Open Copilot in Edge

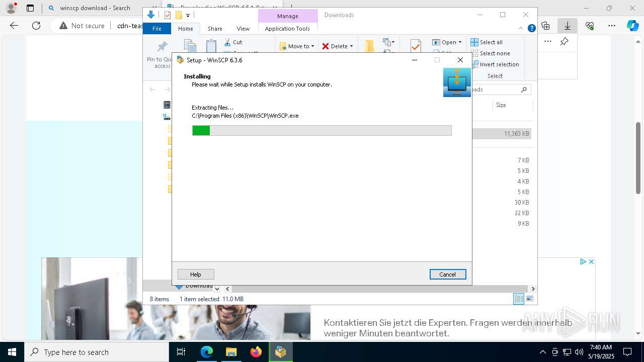632,26
